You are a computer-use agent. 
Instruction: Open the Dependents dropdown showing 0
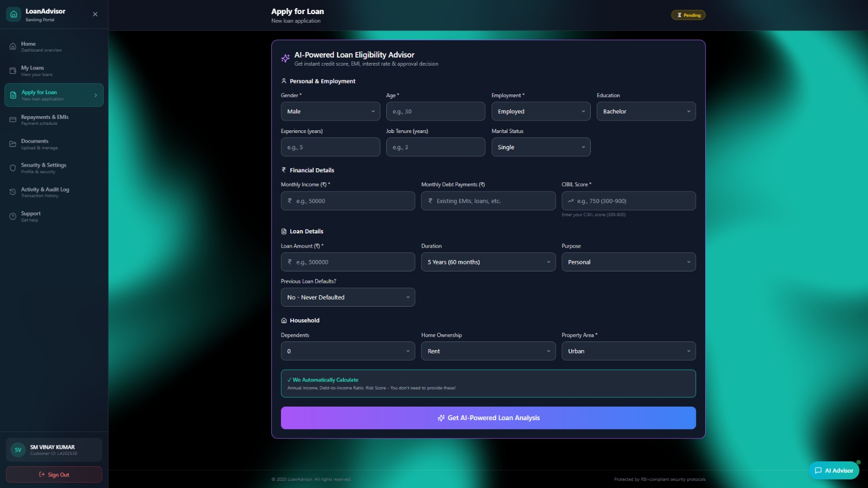click(348, 351)
